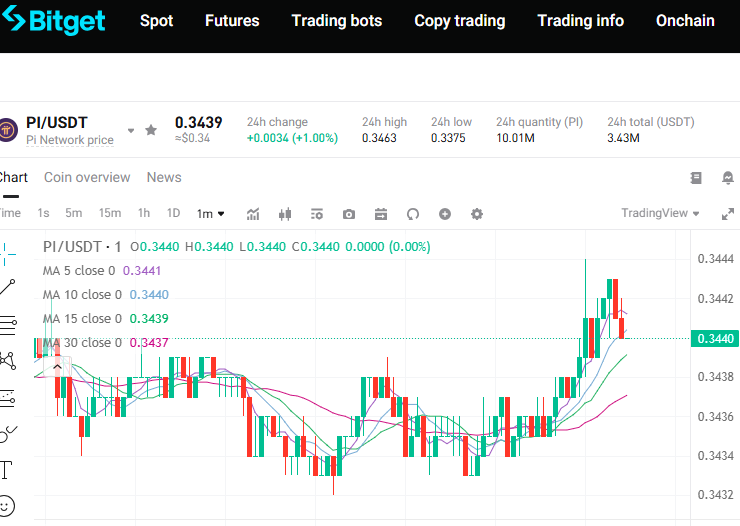Switch to the Coin overview tab
Screen dimensions: 740x526
pyautogui.click(x=87, y=177)
